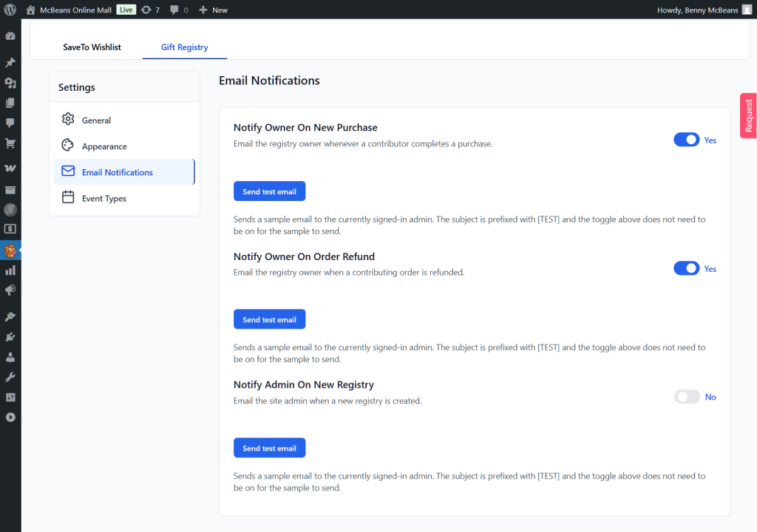The image size is (757, 532).
Task: Open the WordPress logo menu
Action: (10, 10)
